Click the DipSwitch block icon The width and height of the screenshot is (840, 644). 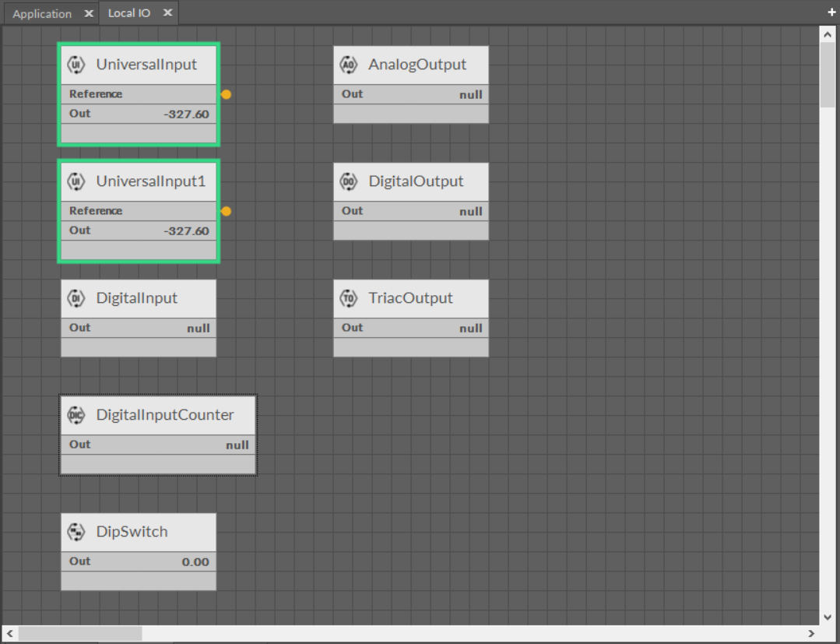click(x=76, y=532)
